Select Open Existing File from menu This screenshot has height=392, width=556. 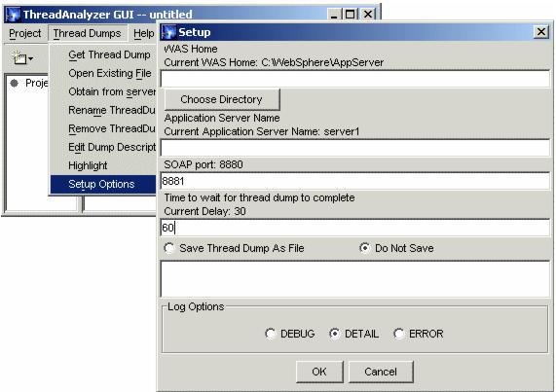[110, 73]
